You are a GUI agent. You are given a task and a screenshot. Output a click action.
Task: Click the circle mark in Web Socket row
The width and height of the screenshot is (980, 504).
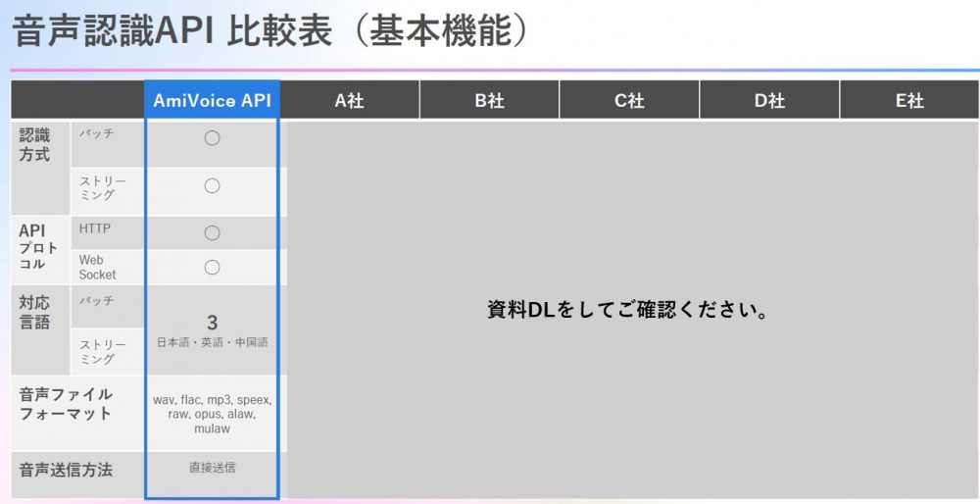213,268
